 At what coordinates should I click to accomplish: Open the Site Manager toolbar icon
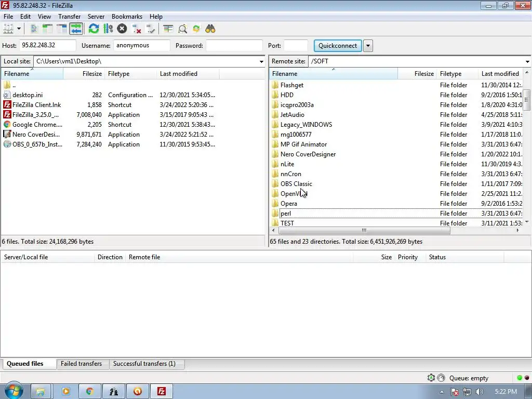[x=8, y=29]
